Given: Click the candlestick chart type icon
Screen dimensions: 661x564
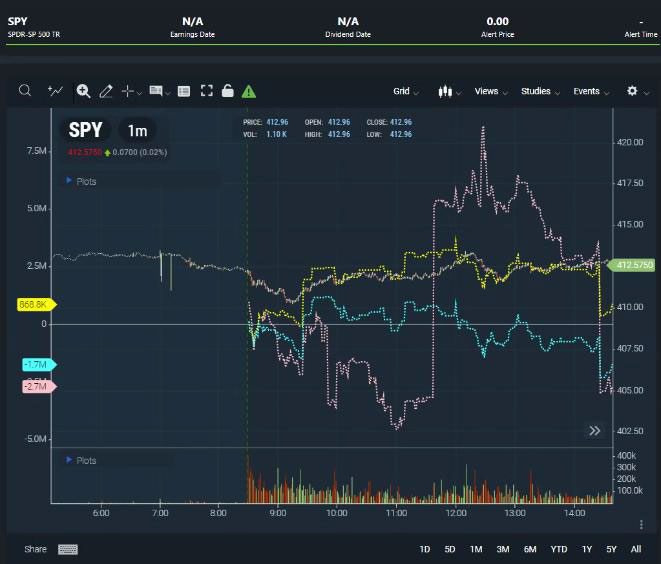Looking at the screenshot, I should pos(445,91).
